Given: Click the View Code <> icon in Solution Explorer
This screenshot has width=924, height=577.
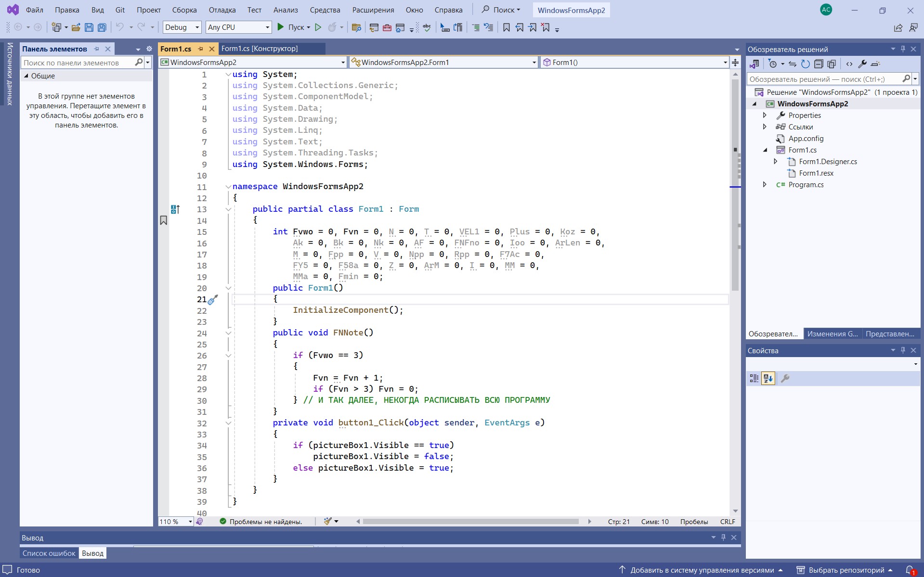Looking at the screenshot, I should click(849, 64).
